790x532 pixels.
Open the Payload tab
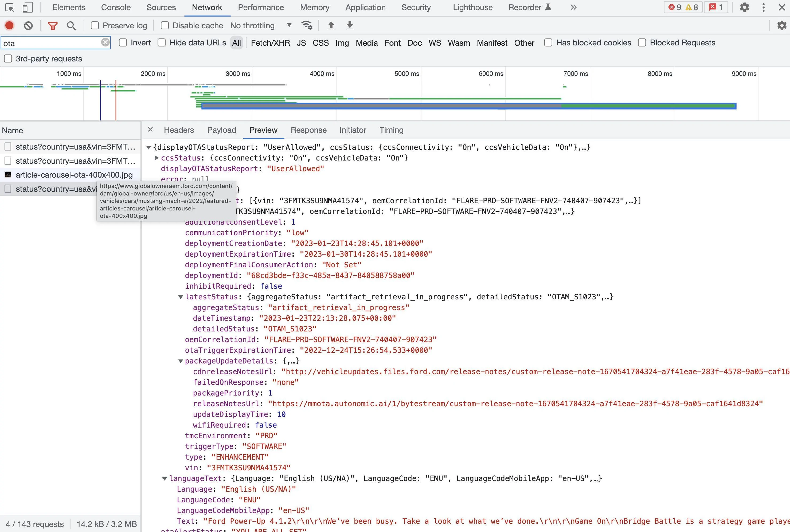[221, 130]
